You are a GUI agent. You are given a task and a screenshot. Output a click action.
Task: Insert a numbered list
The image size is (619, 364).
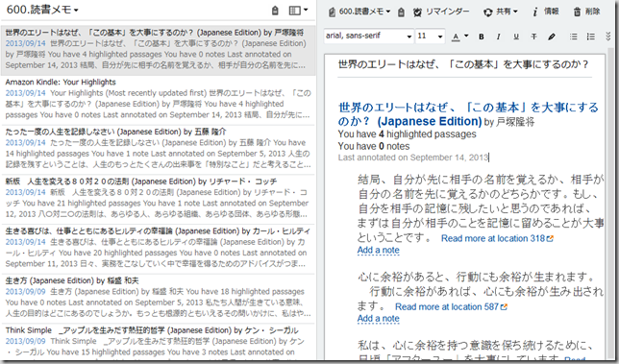[591, 36]
